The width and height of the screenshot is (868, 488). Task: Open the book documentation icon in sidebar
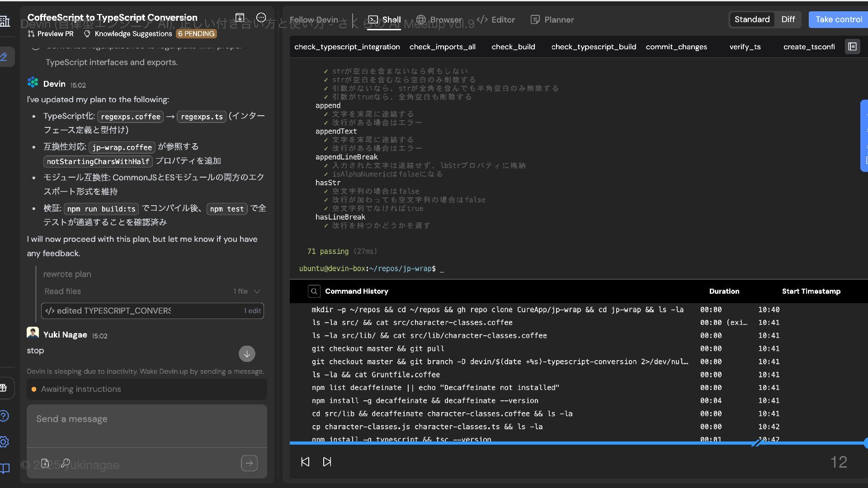coord(5,468)
